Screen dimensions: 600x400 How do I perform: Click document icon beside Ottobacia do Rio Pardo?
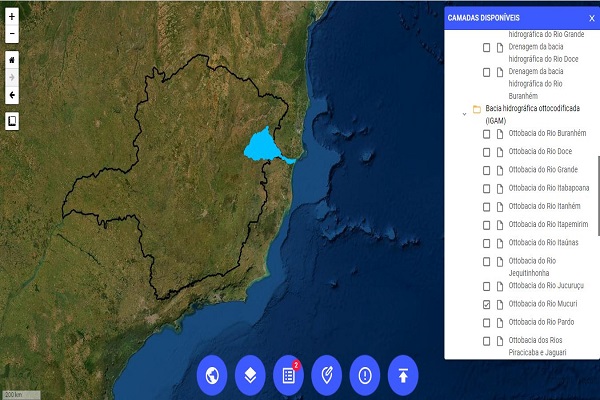click(500, 323)
